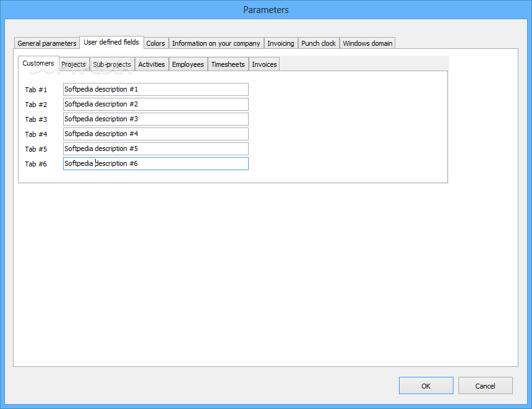The height and width of the screenshot is (409, 532).
Task: Click the 'Tab #6' label
Action: (x=36, y=164)
